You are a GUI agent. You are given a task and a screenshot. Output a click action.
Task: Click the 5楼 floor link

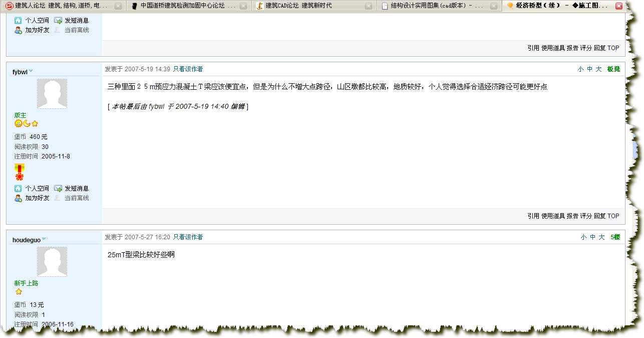point(615,237)
